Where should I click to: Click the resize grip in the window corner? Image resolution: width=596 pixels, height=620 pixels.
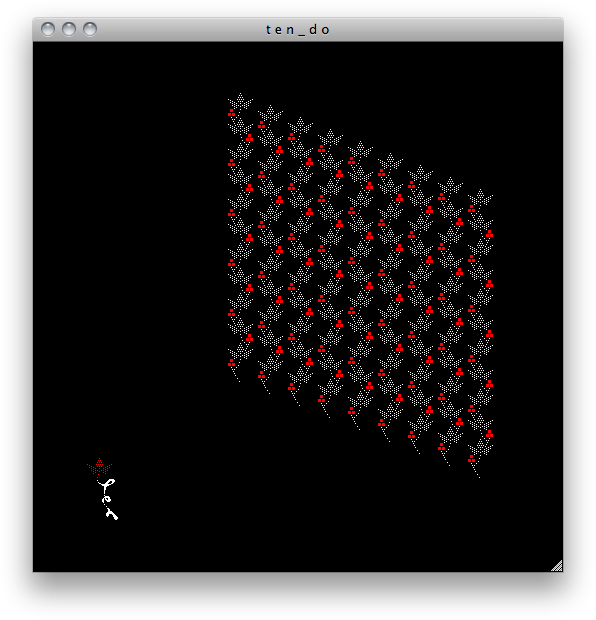tap(557, 566)
